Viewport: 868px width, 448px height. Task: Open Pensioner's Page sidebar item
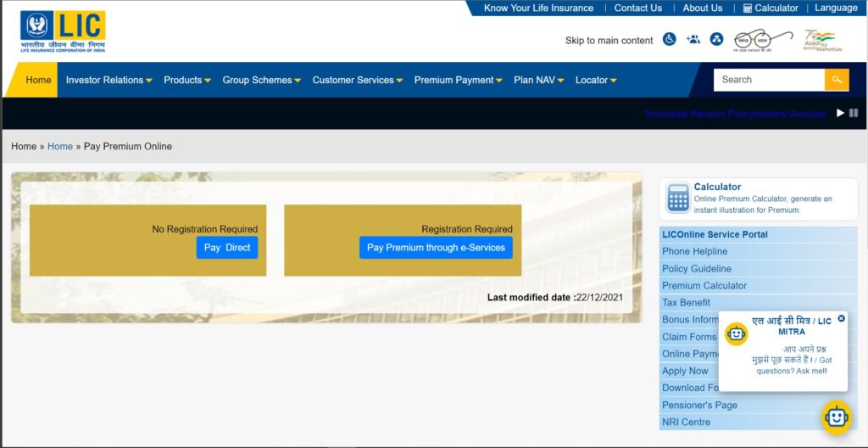(x=699, y=406)
